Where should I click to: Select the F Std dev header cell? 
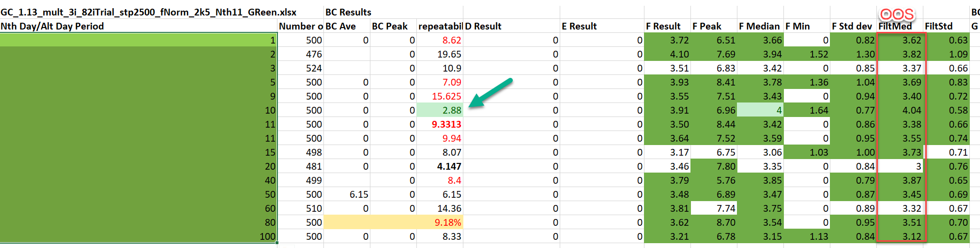[852, 26]
